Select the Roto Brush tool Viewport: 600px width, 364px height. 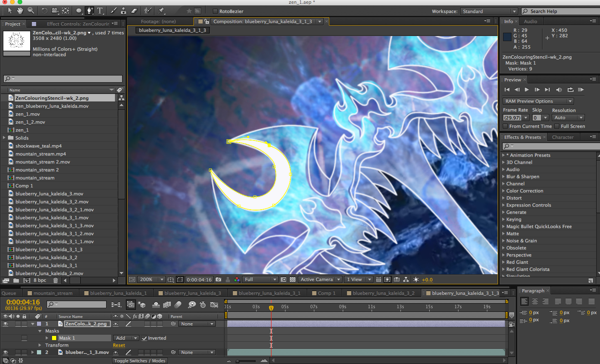click(148, 10)
